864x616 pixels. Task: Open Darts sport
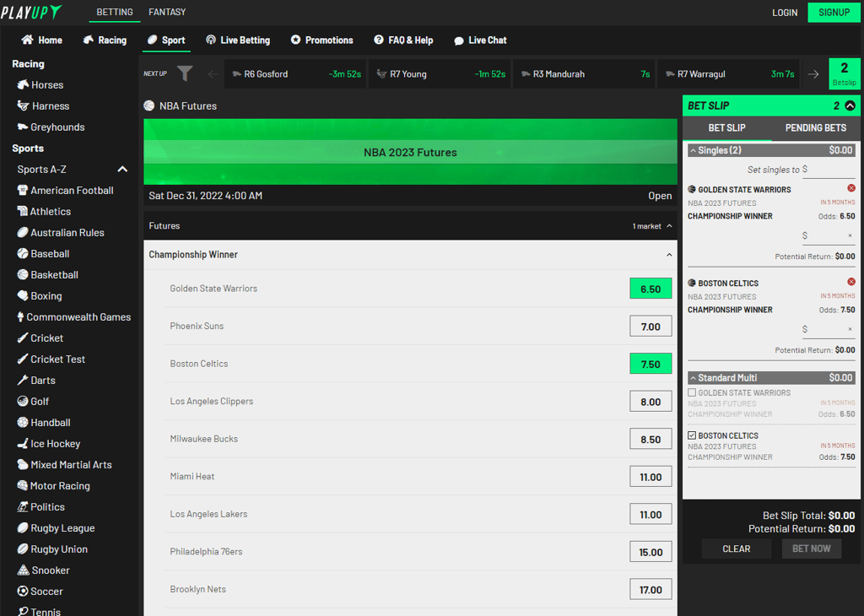tap(35, 381)
